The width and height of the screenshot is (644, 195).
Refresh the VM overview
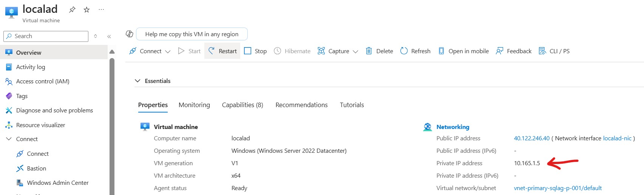(x=415, y=51)
